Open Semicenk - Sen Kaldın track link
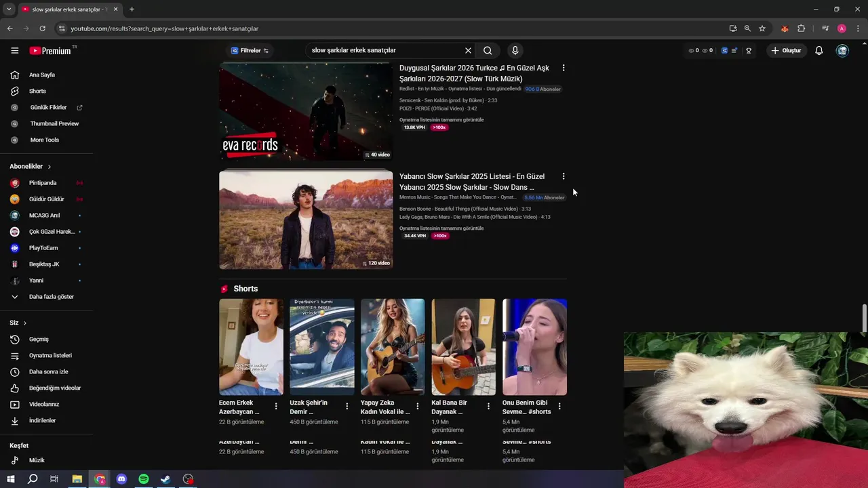 [448, 100]
